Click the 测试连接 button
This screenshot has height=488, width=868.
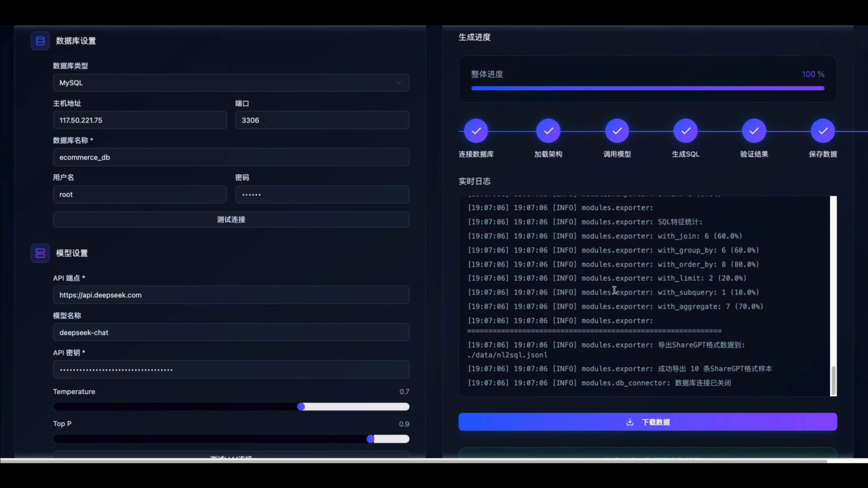[231, 220]
